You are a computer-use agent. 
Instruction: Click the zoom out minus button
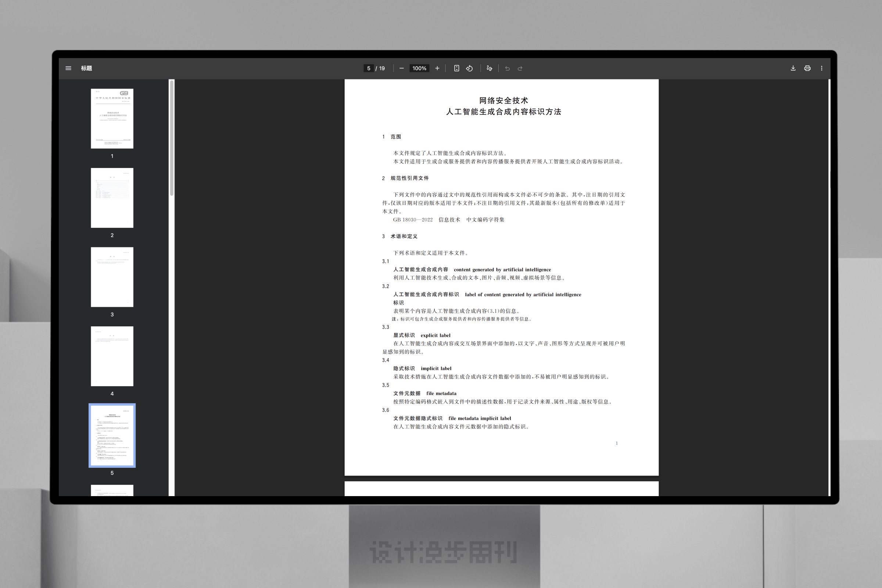402,68
